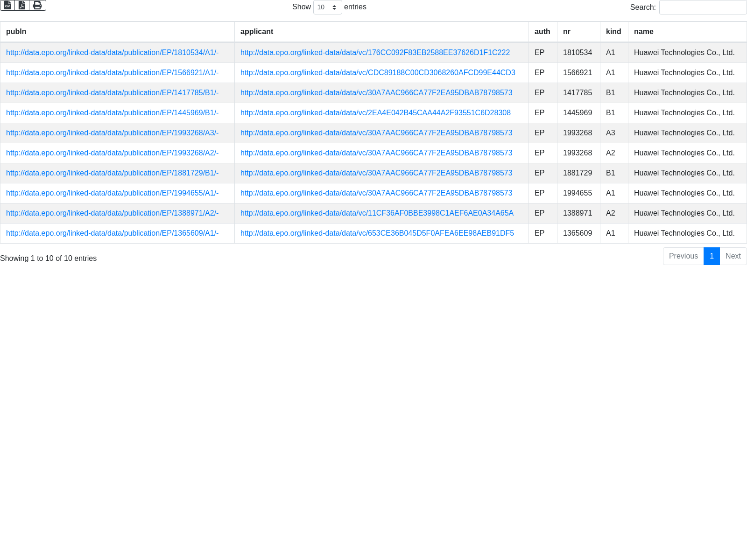Open publication link EP/1993268/A3
747x560 pixels.
[112, 133]
